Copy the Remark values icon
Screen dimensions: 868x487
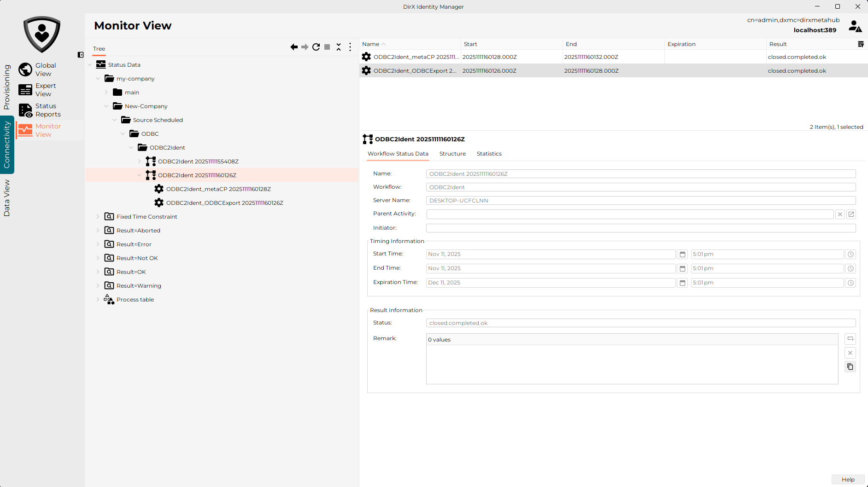(850, 367)
